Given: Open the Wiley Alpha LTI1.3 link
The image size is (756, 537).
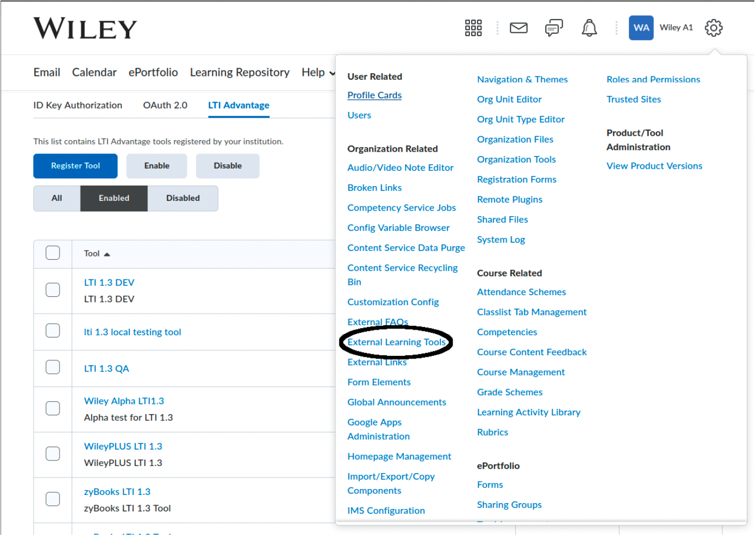Looking at the screenshot, I should [x=124, y=401].
